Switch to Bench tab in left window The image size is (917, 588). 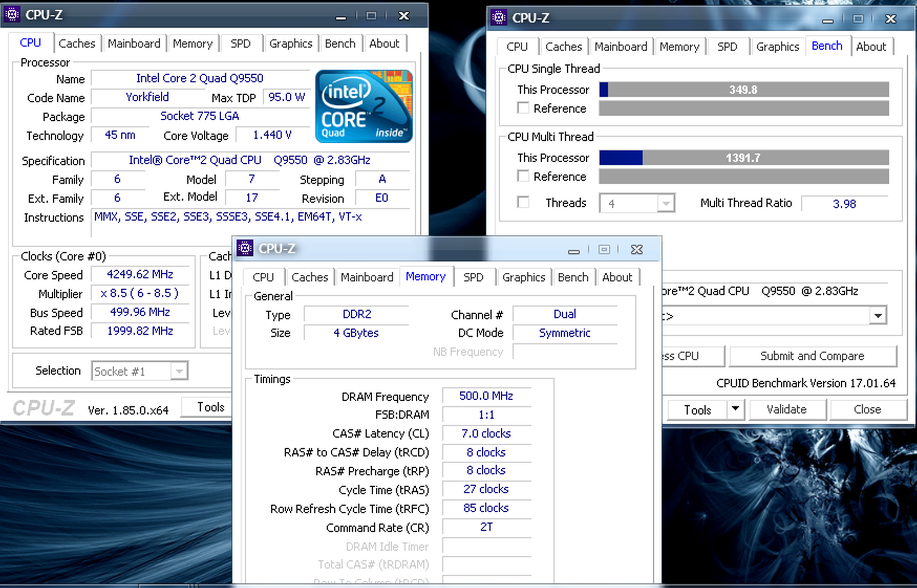340,44
